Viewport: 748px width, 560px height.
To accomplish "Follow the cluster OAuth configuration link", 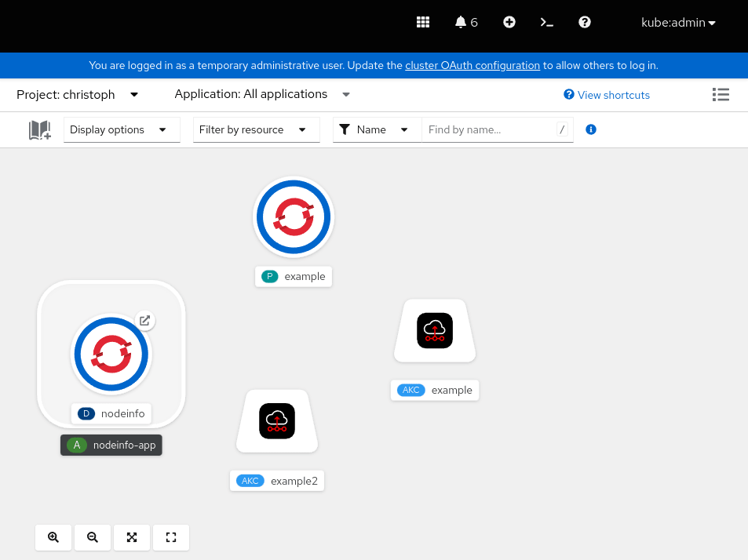I will coord(473,65).
